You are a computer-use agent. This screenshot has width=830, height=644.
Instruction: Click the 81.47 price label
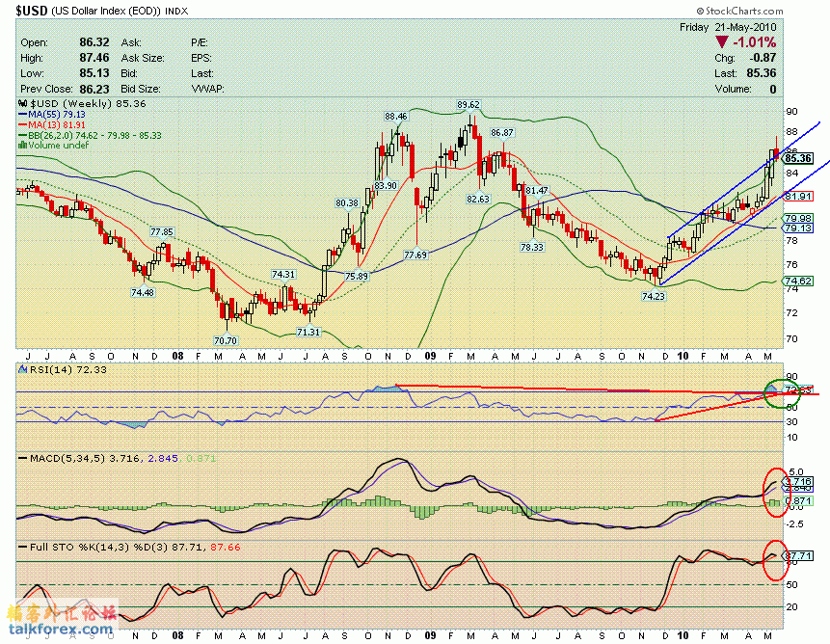coord(537,190)
